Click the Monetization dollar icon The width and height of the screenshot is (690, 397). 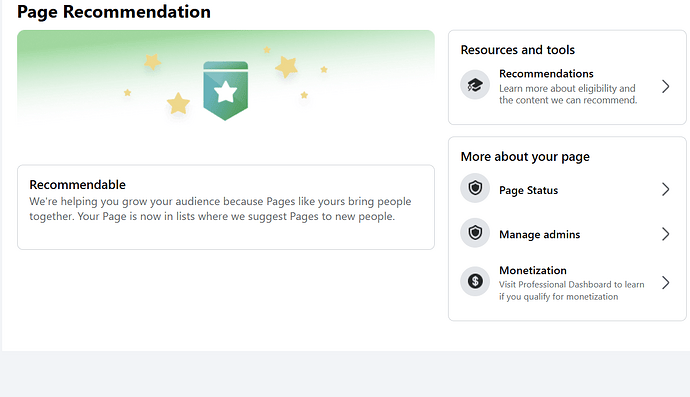tap(475, 281)
